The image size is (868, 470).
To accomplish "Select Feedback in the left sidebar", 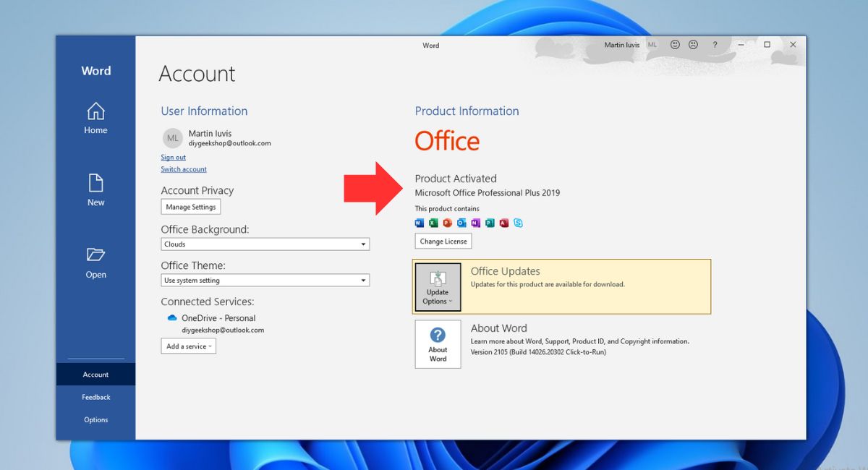I will point(95,397).
